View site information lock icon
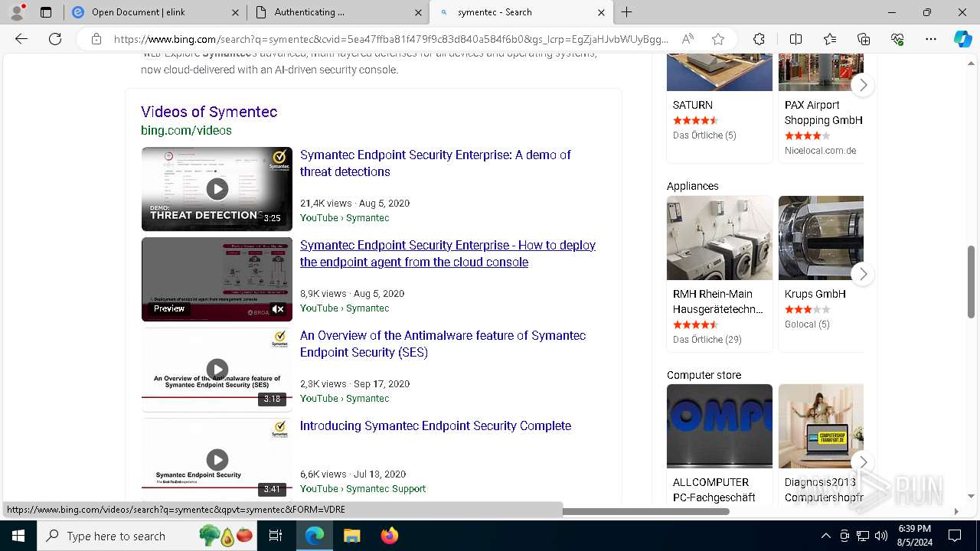Viewport: 980px width, 551px height. click(x=96, y=39)
